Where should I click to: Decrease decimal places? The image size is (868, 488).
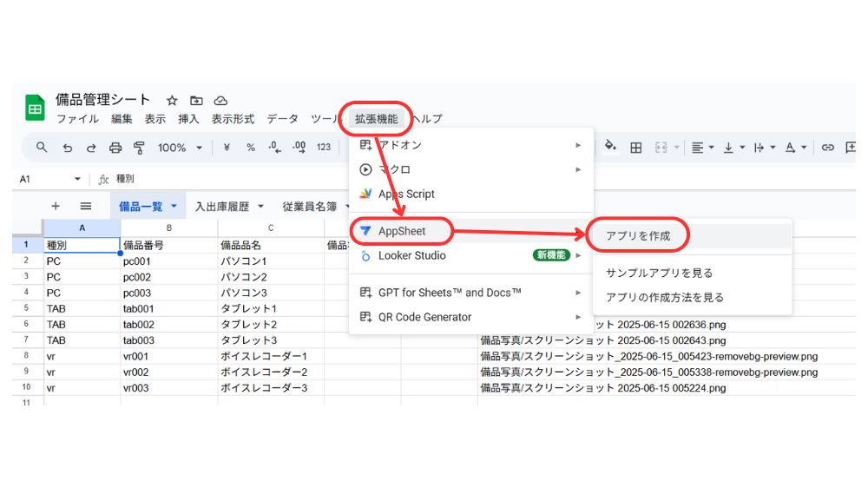[274, 148]
